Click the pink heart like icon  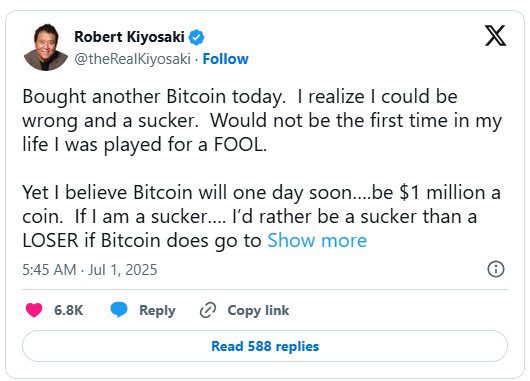tap(34, 310)
